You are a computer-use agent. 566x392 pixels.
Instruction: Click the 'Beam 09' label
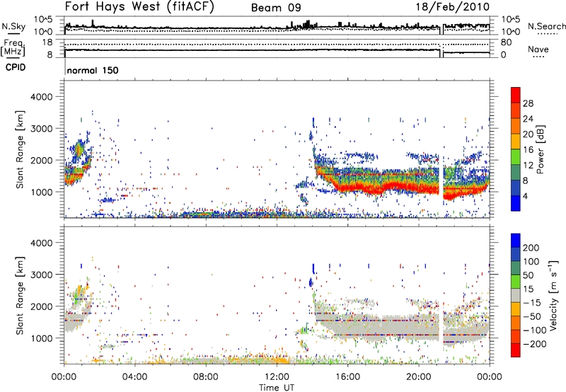[276, 8]
